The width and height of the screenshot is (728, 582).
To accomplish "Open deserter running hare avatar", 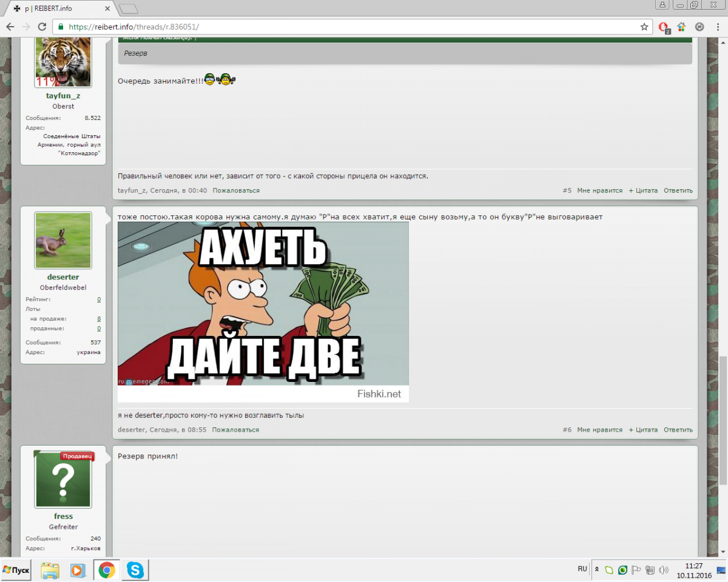I will pyautogui.click(x=63, y=240).
